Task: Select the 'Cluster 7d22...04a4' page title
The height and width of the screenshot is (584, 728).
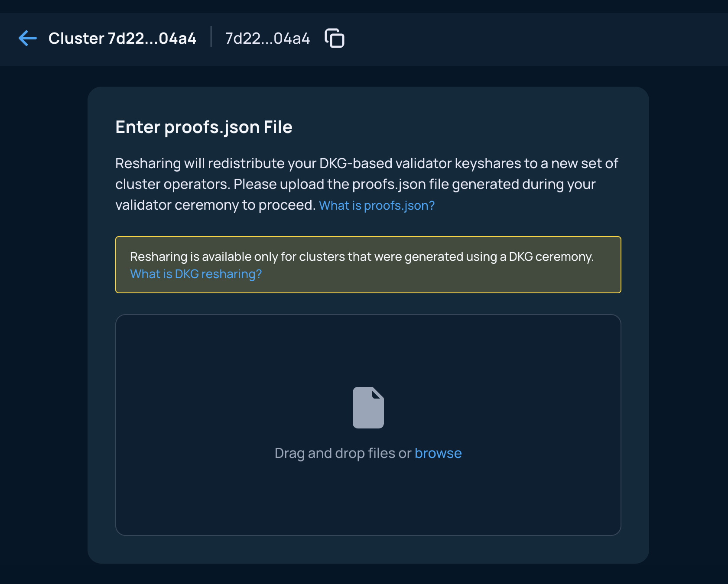Action: pos(122,38)
